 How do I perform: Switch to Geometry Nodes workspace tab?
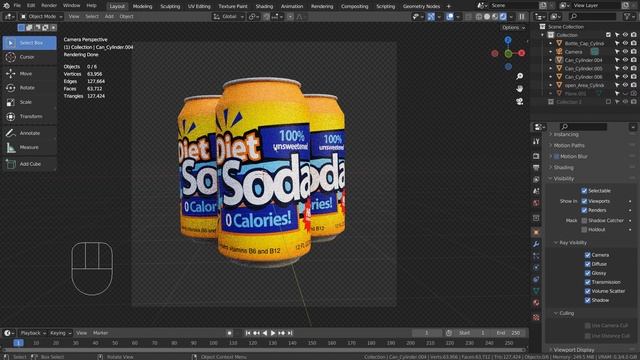(421, 6)
